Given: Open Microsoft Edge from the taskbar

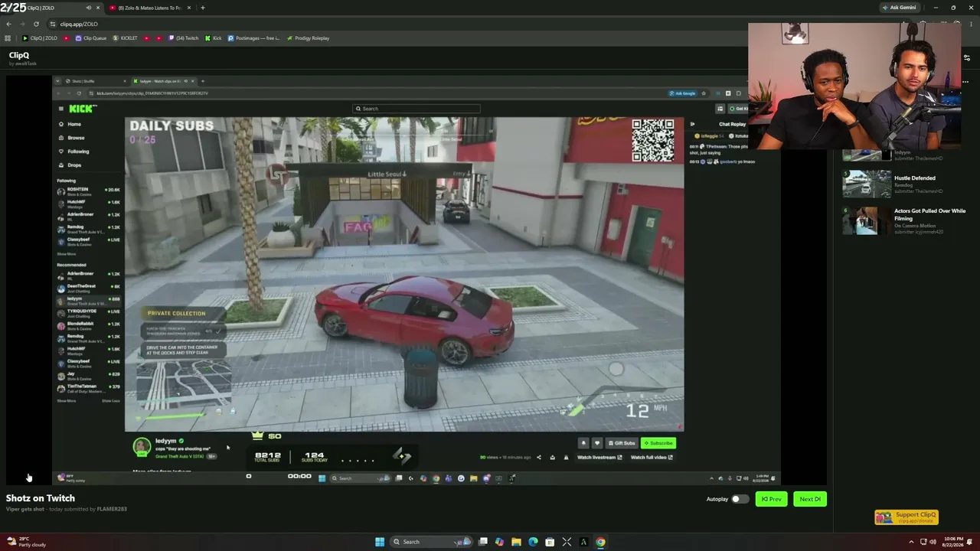Looking at the screenshot, I should pos(533,542).
